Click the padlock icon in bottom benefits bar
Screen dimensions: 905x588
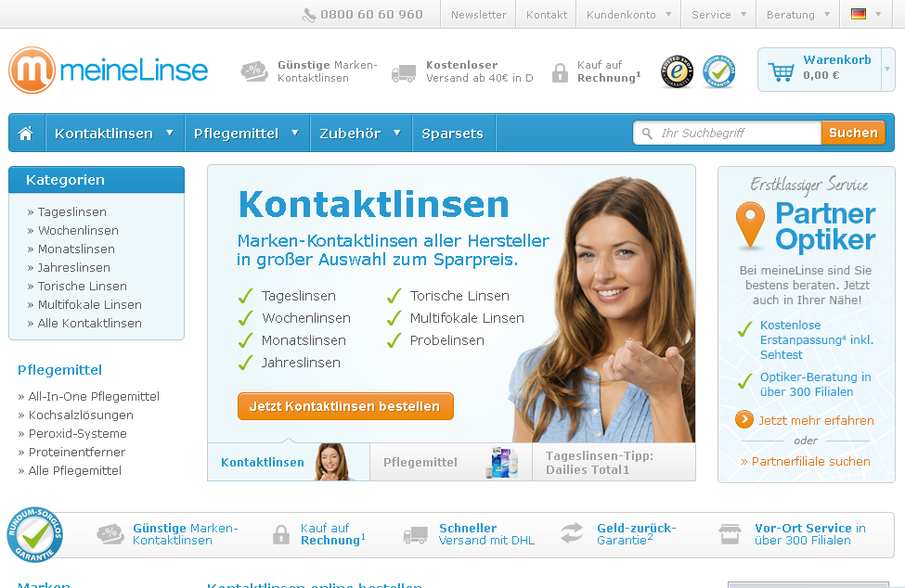click(x=280, y=534)
